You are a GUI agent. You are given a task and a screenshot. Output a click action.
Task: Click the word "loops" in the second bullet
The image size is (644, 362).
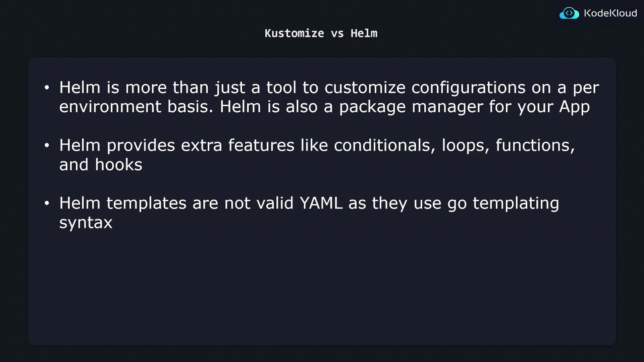pos(463,145)
